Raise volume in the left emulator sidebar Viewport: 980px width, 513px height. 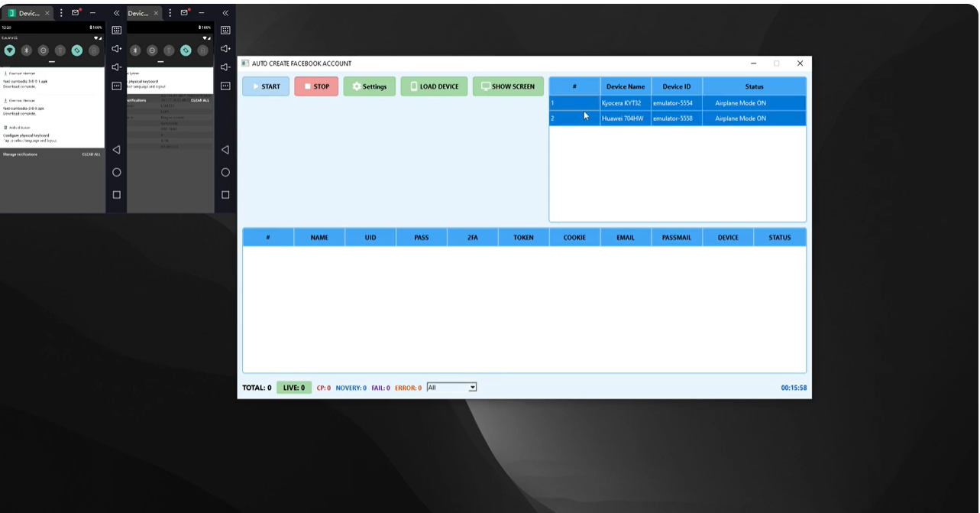click(117, 49)
